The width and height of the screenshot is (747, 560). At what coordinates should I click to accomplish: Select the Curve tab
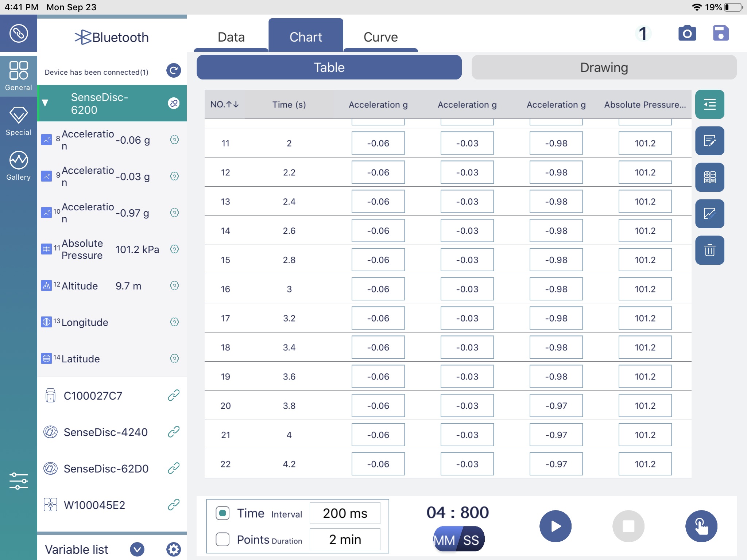coord(380,36)
